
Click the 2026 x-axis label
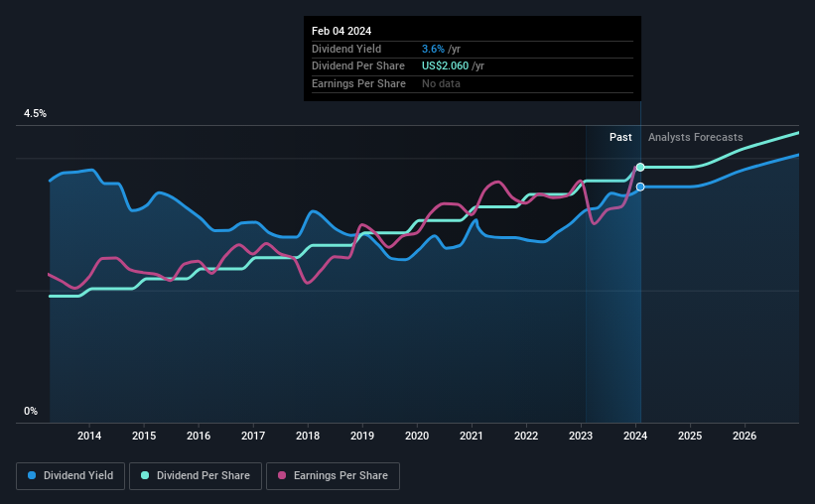[x=745, y=436]
